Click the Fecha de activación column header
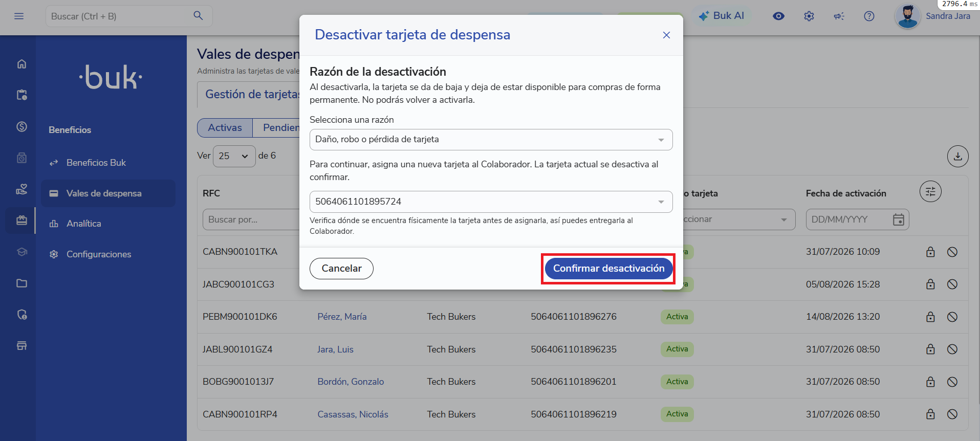The image size is (980, 441). point(846,193)
